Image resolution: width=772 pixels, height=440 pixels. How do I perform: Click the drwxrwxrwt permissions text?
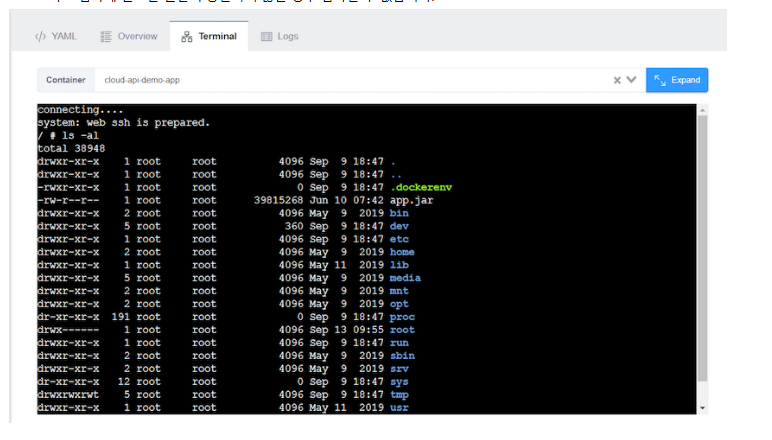[x=68, y=395]
